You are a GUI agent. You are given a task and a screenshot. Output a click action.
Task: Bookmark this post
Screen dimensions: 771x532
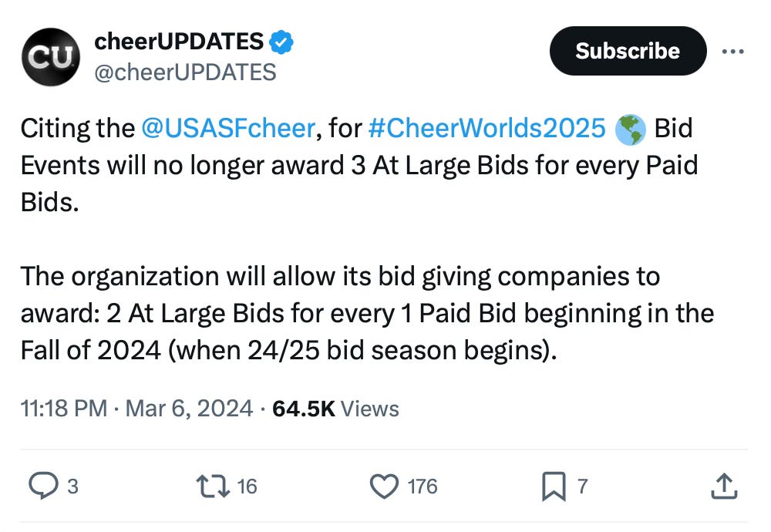click(554, 487)
